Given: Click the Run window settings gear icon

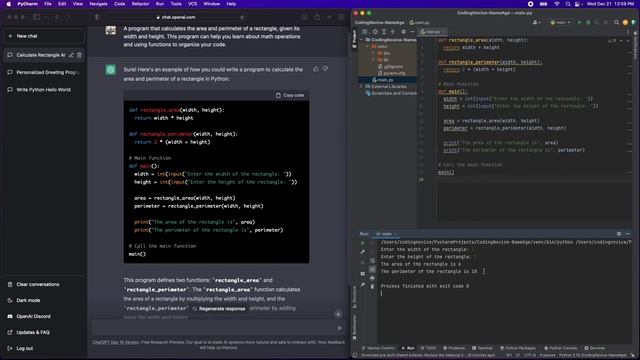Looking at the screenshot, I should pos(619,234).
